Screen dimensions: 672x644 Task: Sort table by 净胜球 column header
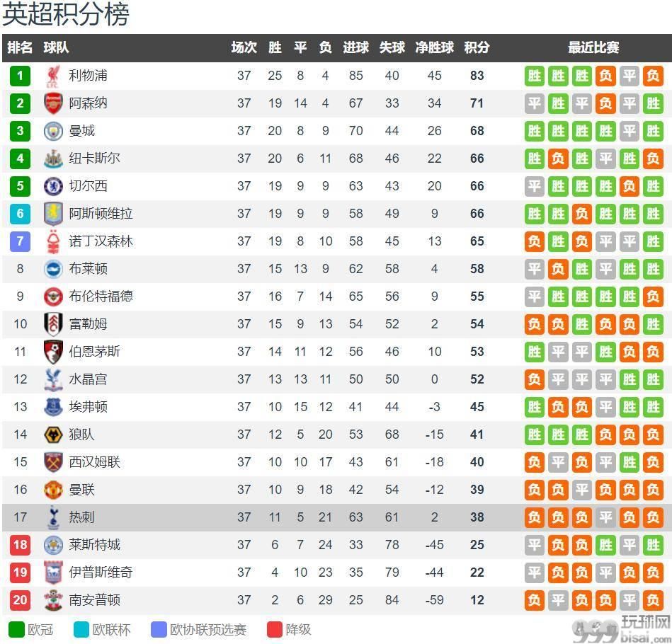point(434,47)
